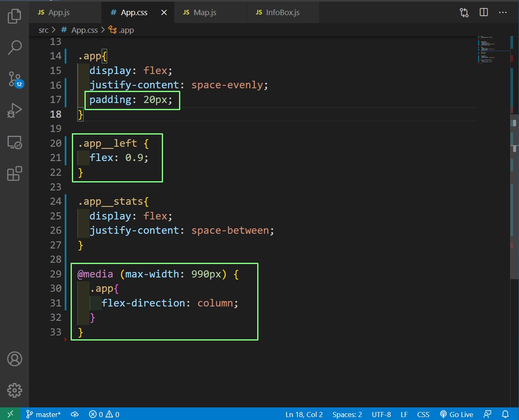Click the feedback icon in status bar
519x420 pixels.
(487, 414)
